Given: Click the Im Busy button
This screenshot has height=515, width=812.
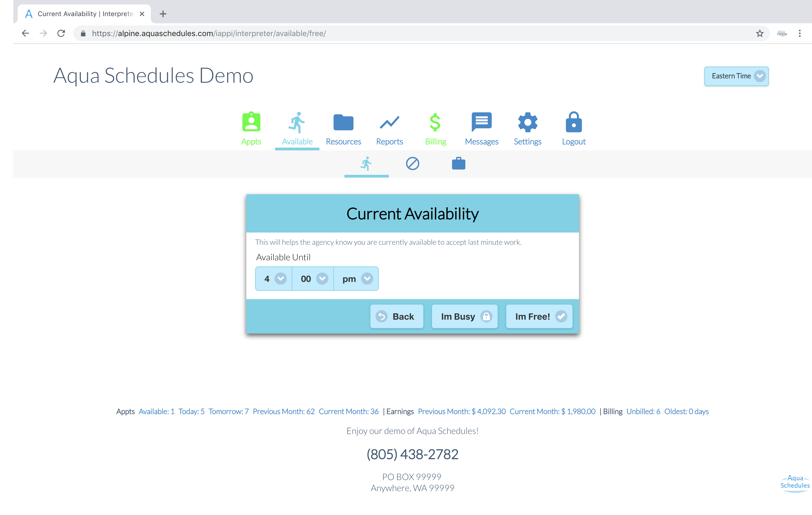Looking at the screenshot, I should [465, 317].
